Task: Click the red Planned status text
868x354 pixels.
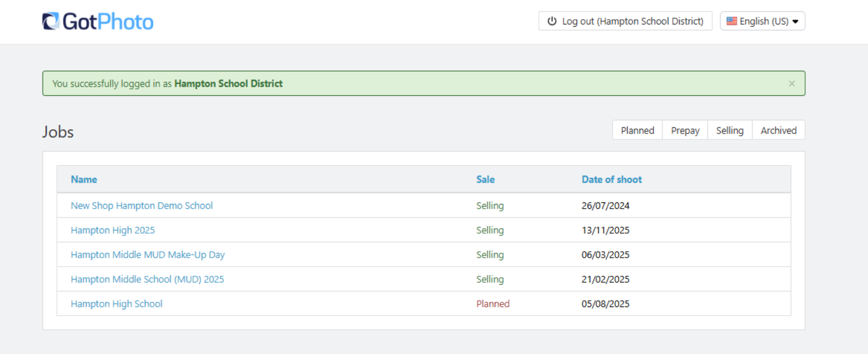Action: pos(493,303)
